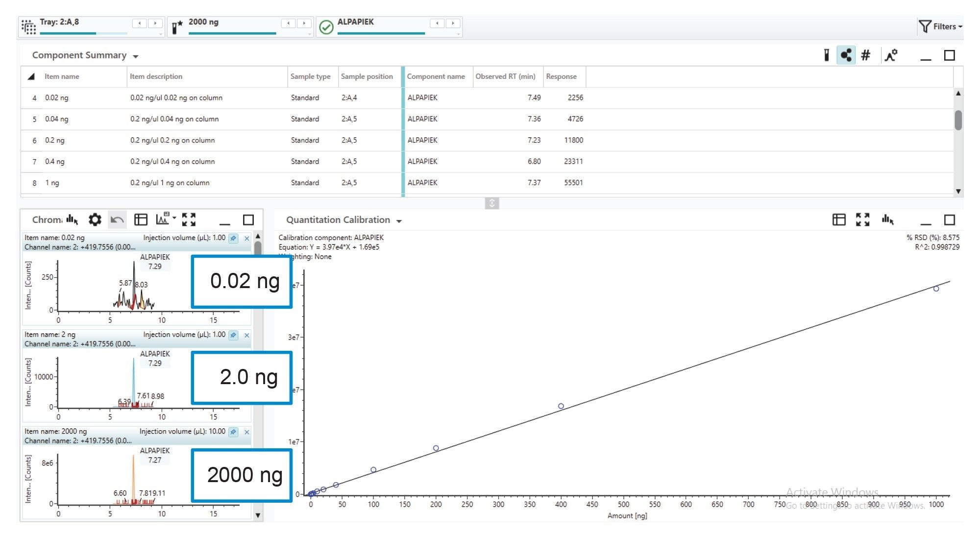The image size is (980, 537).
Task: Click the panel splitter collapse handle
Action: (492, 203)
